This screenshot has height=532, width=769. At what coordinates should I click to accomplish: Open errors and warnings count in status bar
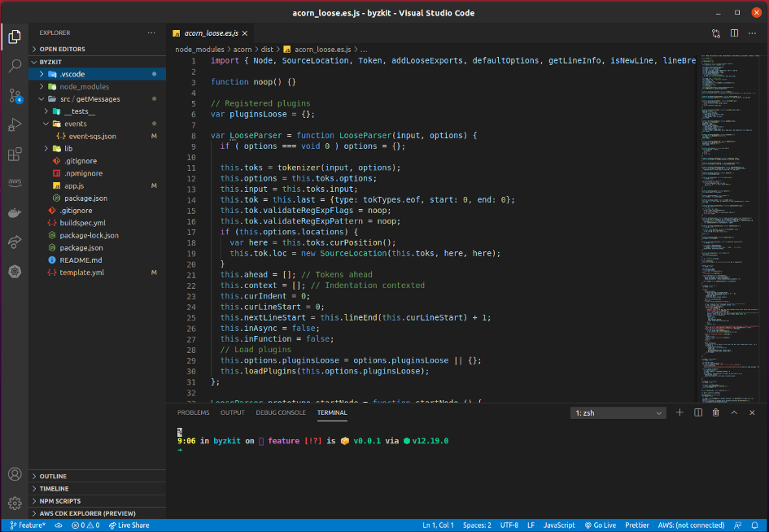(85, 525)
